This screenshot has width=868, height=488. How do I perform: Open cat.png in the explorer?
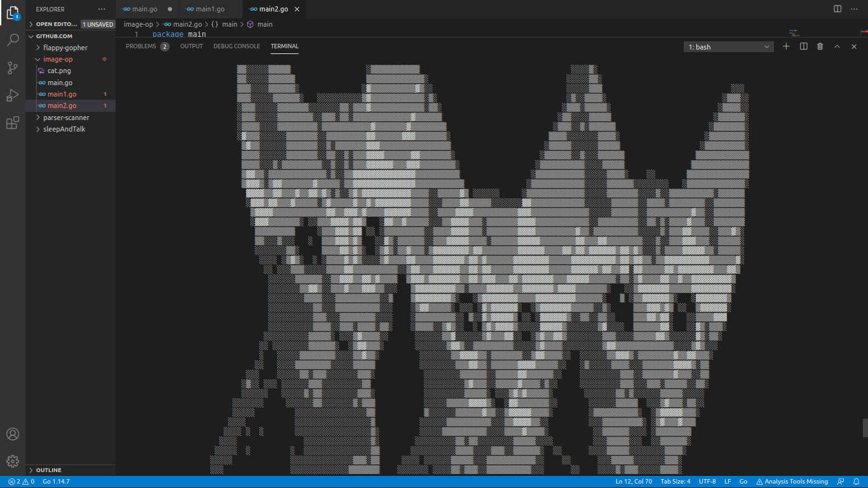click(x=59, y=71)
